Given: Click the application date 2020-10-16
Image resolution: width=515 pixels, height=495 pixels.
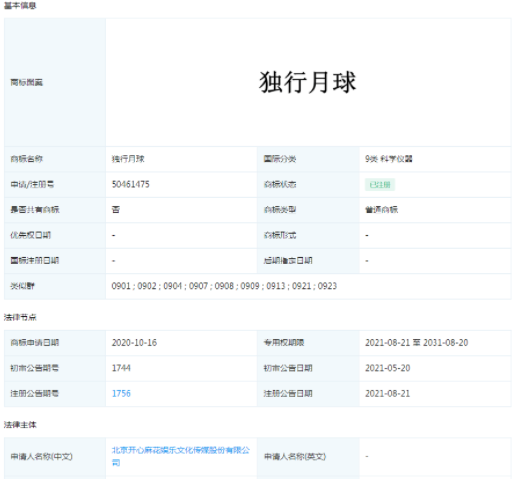Looking at the screenshot, I should [134, 343].
